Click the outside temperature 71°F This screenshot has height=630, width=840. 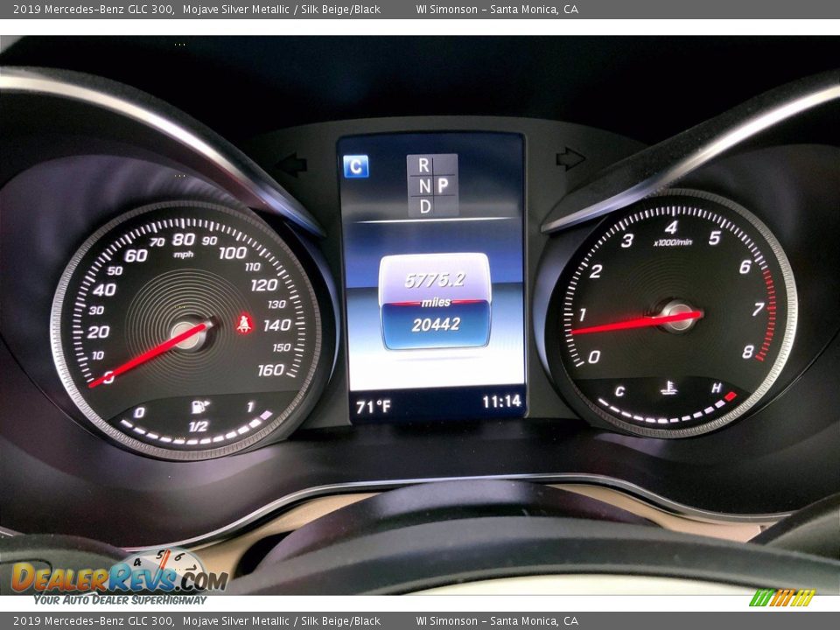(x=374, y=407)
